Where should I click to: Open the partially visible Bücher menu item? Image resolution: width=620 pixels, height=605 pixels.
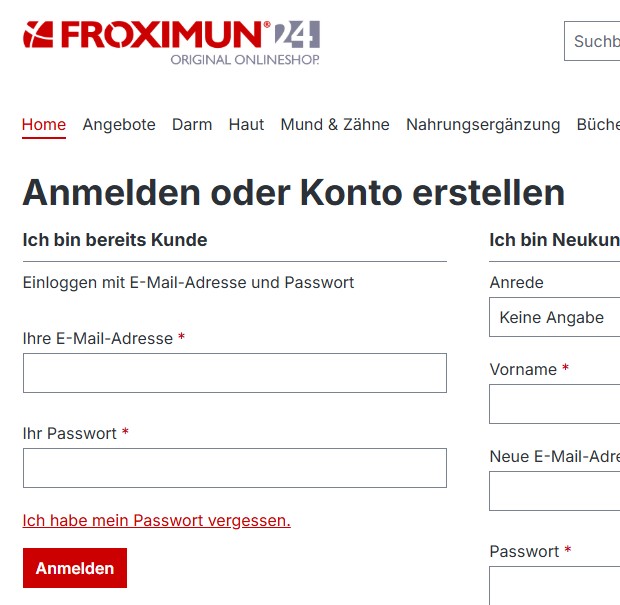[x=598, y=125]
